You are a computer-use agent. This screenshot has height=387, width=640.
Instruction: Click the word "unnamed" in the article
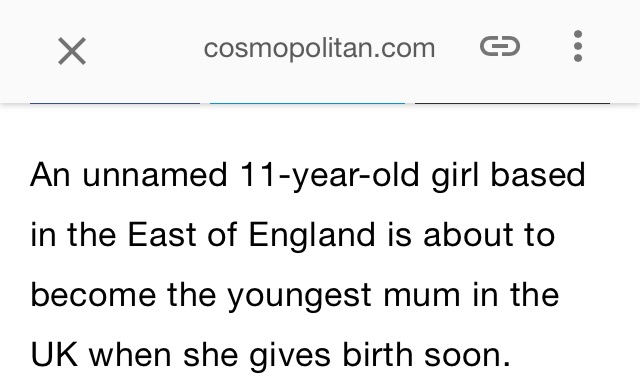155,175
